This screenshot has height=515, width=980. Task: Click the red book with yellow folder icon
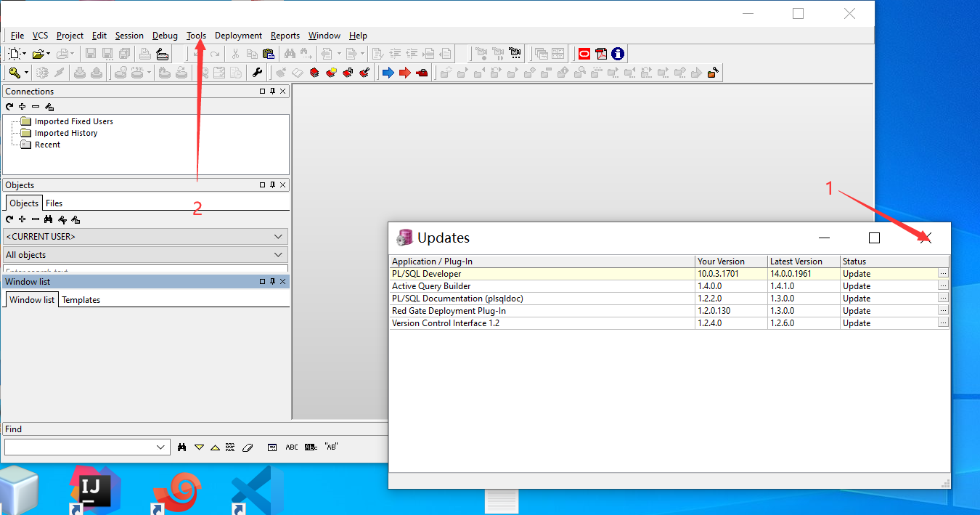(331, 73)
